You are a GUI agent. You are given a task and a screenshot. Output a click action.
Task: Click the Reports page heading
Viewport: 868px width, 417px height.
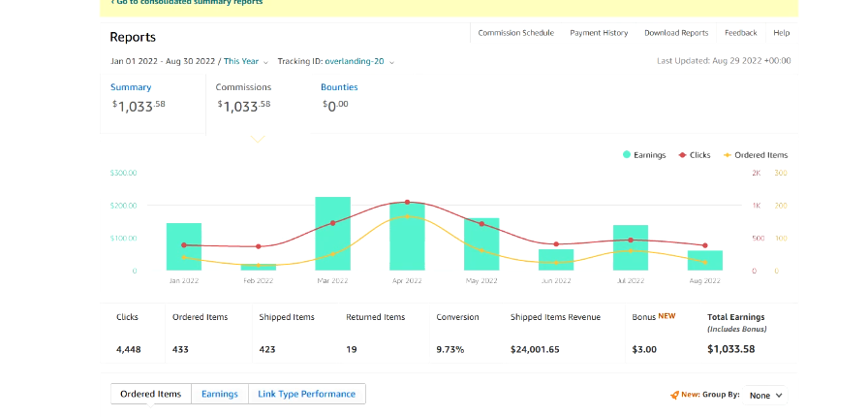tap(133, 37)
